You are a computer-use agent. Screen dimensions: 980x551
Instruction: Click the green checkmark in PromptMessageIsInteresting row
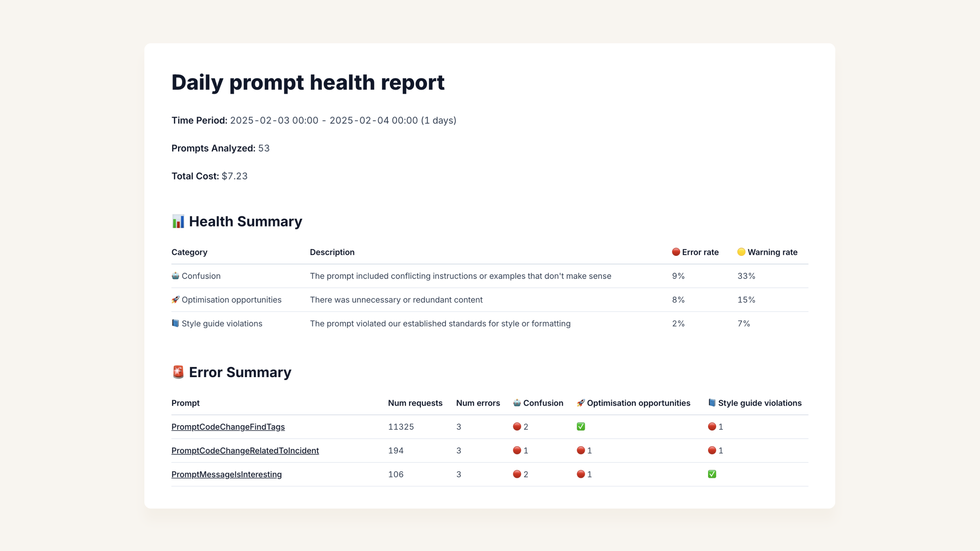[x=712, y=474]
